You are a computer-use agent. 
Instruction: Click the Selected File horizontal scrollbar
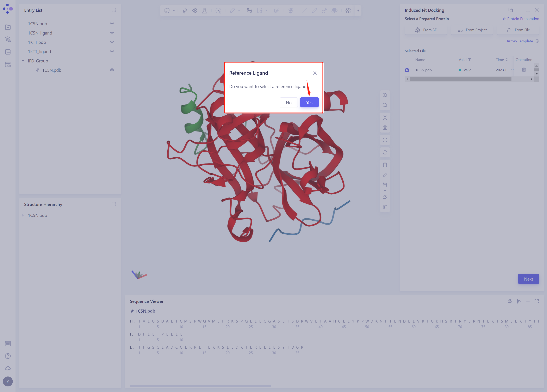460,79
